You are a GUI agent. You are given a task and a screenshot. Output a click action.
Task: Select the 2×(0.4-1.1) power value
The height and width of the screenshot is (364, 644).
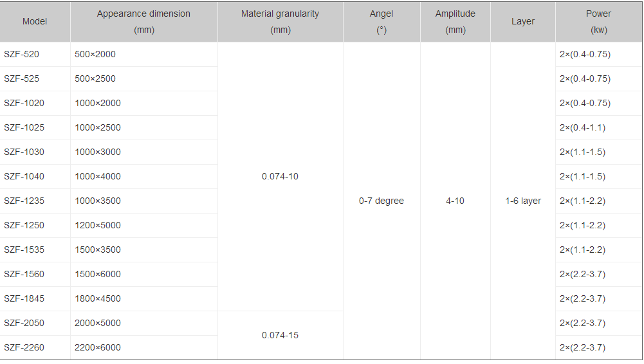coord(583,127)
